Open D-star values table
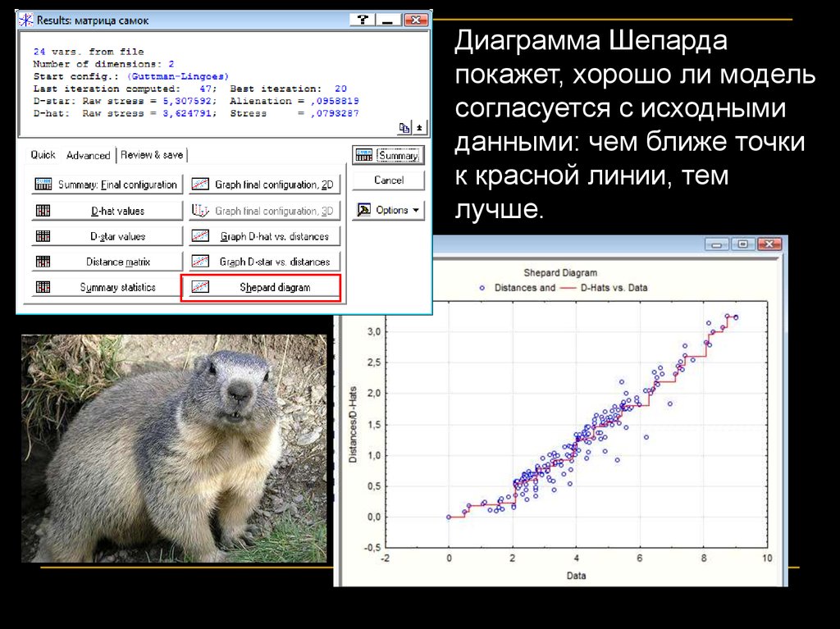The image size is (840, 629). click(107, 236)
